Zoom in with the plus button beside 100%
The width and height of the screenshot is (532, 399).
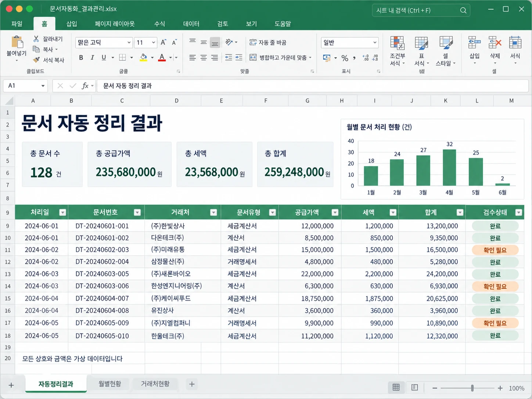point(500,388)
